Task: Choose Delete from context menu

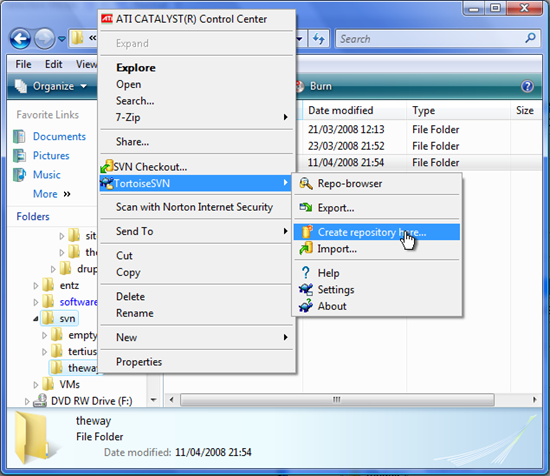Action: [130, 296]
